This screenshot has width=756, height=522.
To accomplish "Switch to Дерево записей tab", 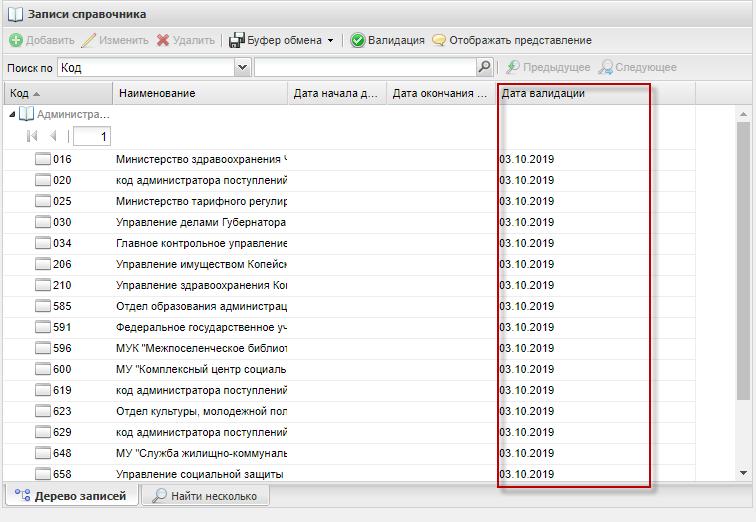I will [x=71, y=496].
